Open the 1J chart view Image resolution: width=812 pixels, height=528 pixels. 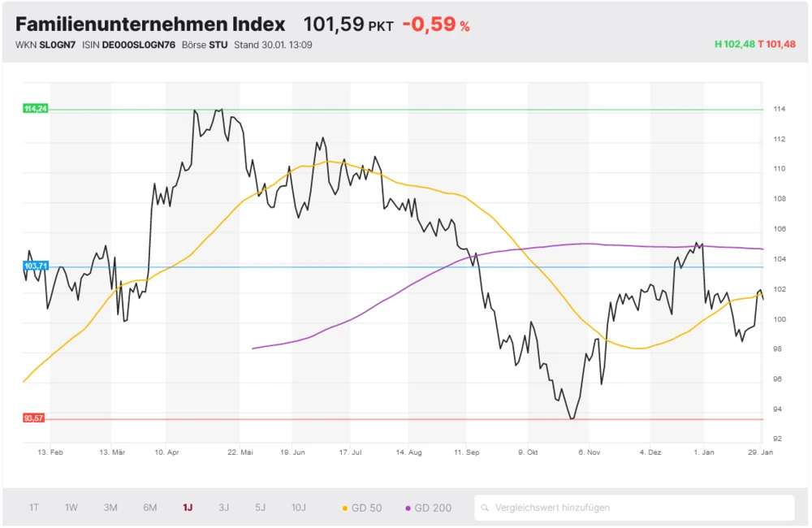(186, 507)
